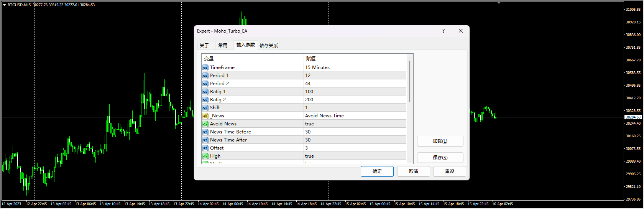The width and height of the screenshot is (644, 209).
Task: Toggle the Avoid News true value
Action: pos(309,124)
